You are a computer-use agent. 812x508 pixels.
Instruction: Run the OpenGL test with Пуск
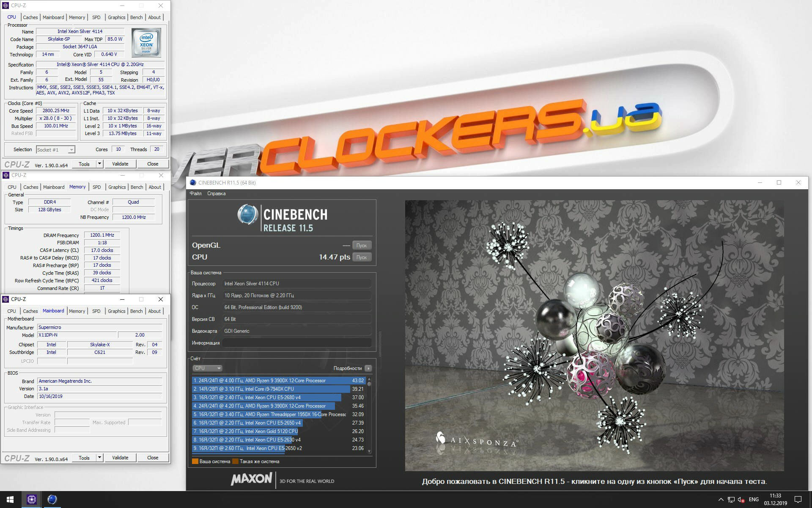pyautogui.click(x=362, y=246)
